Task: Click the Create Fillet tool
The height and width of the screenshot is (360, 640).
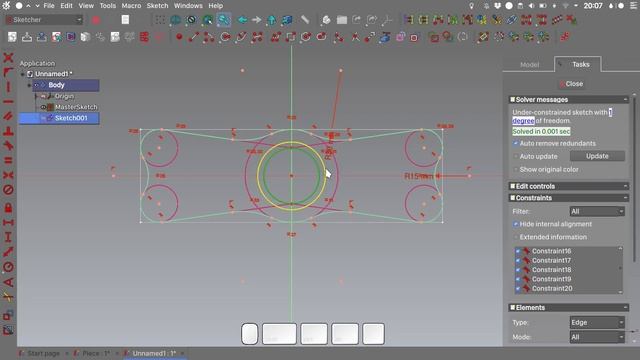Action: click(338, 37)
